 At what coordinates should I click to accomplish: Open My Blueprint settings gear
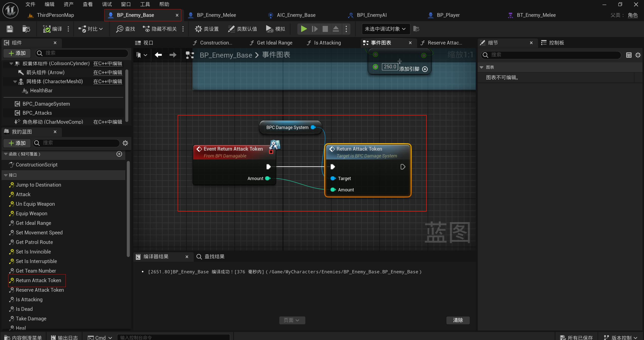pos(125,143)
